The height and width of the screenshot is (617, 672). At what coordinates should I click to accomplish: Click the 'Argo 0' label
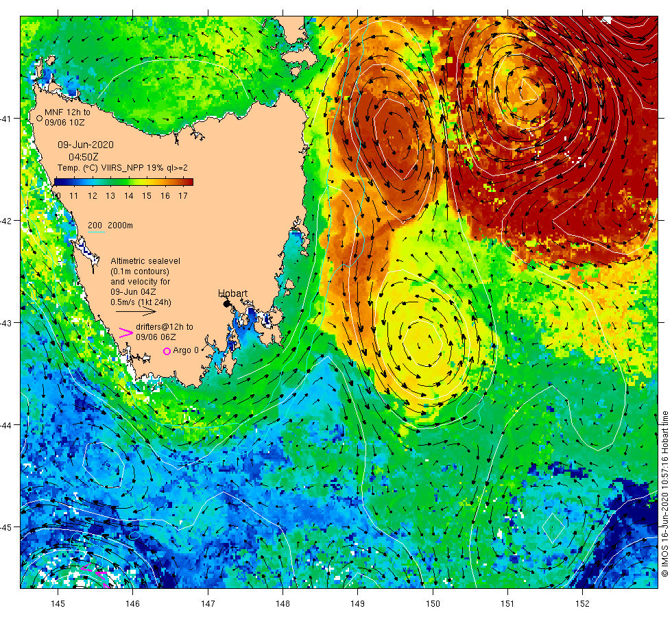186,350
